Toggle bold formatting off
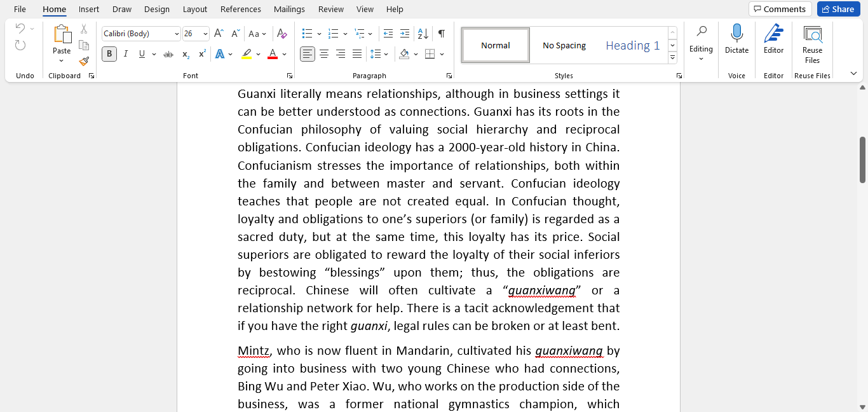 point(109,54)
